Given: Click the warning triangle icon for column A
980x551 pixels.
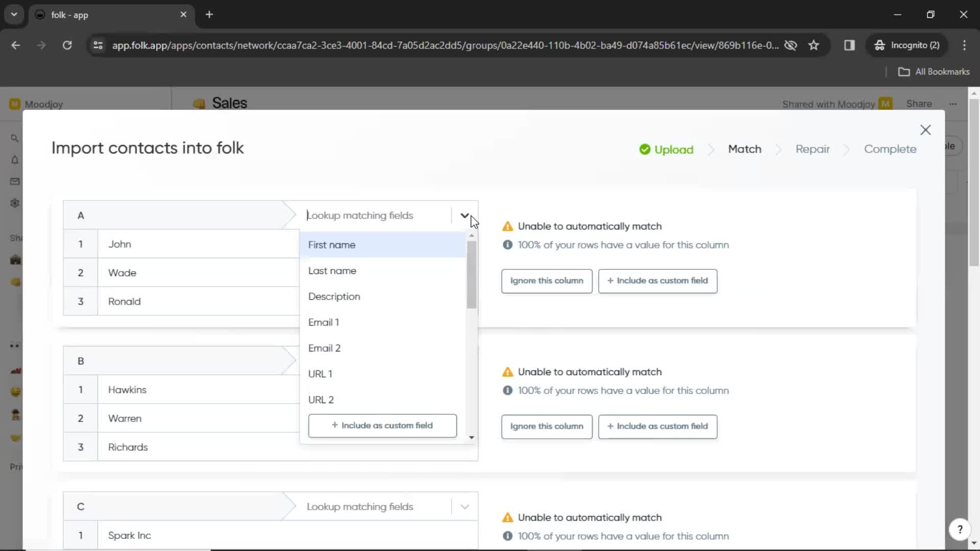Looking at the screenshot, I should pos(507,226).
